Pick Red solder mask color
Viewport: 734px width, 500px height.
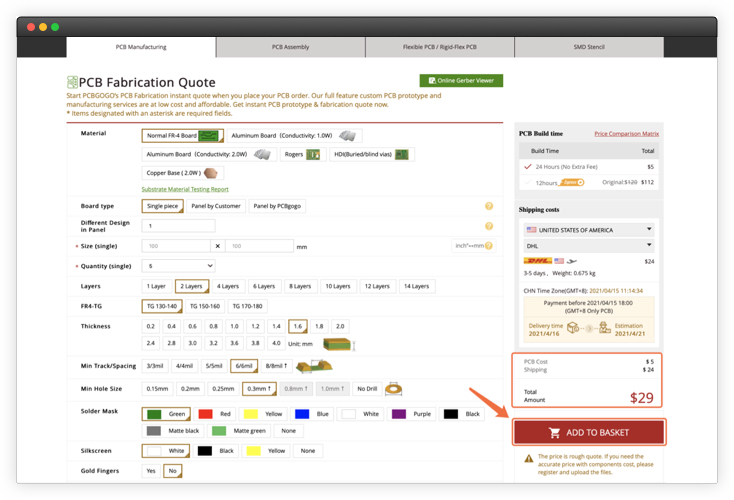[x=215, y=414]
